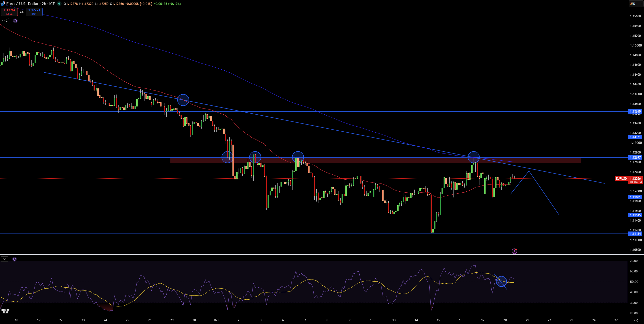
Task: Click the 30.00 level on the RSI scale
Action: click(x=634, y=303)
